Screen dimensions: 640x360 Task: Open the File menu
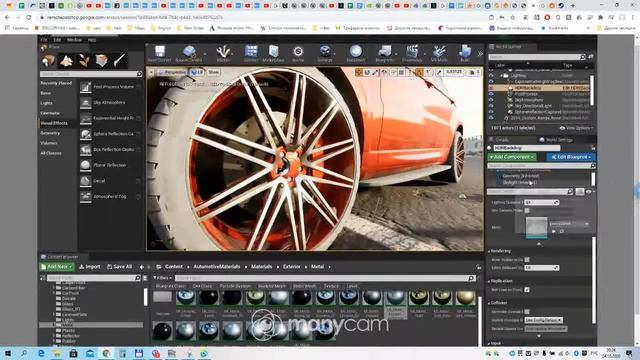(44, 40)
